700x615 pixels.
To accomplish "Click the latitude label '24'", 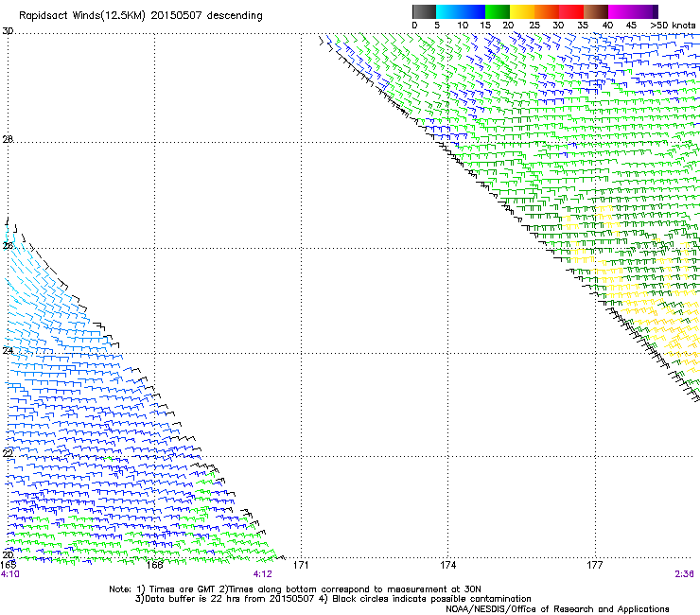I will pos(8,350).
